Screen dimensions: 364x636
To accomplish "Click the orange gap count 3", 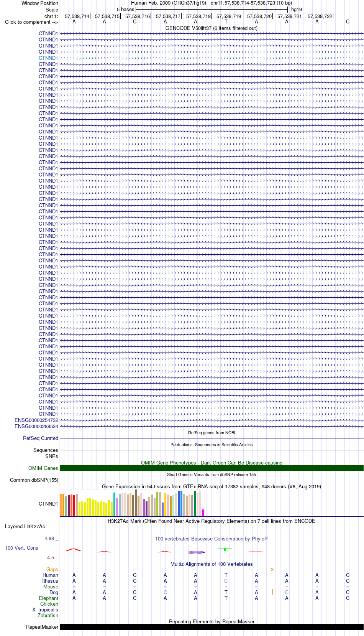I will pyautogui.click(x=272, y=569).
